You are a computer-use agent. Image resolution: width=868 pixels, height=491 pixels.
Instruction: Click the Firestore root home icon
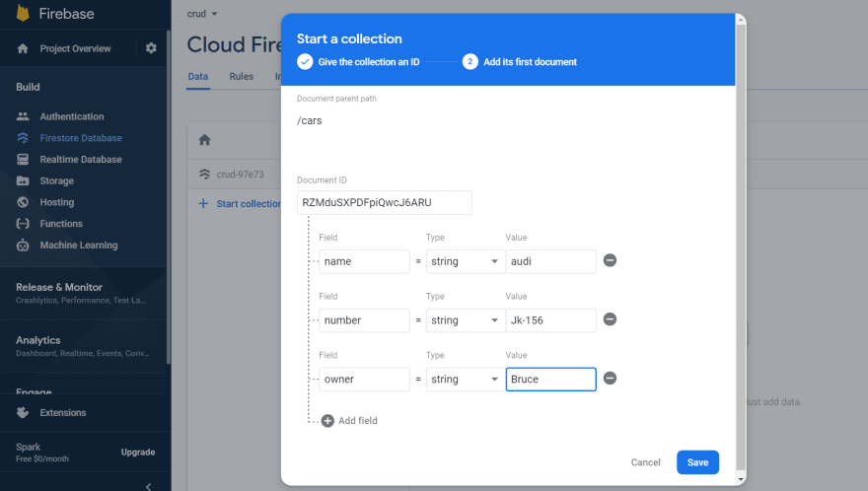[205, 139]
